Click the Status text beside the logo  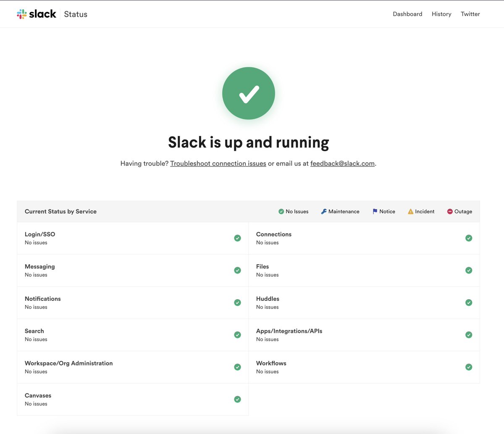(76, 14)
